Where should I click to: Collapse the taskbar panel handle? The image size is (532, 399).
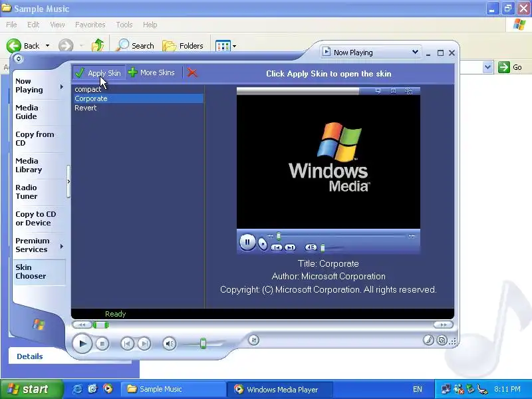coord(68,182)
